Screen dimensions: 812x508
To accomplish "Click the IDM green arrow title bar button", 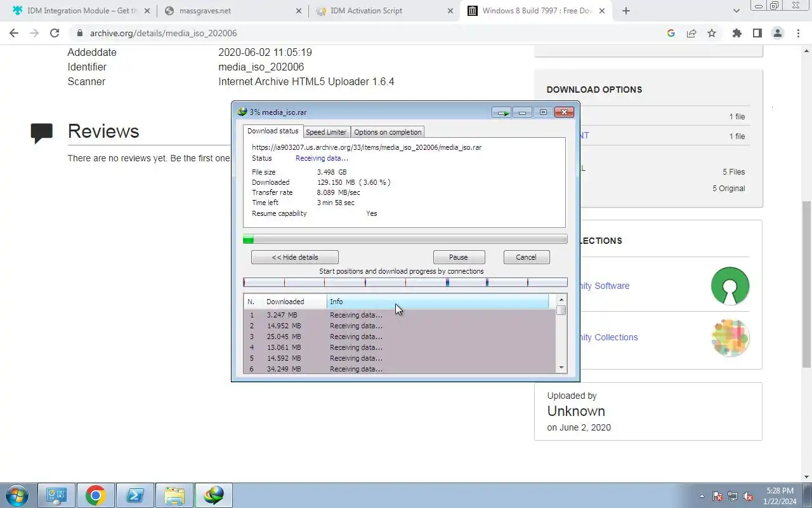I will pyautogui.click(x=501, y=112).
